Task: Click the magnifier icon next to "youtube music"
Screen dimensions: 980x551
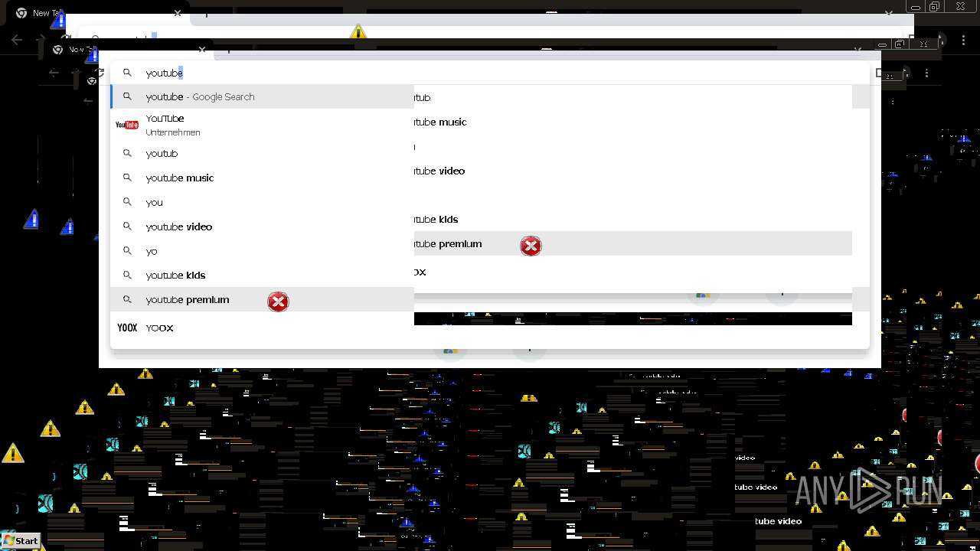Action: click(128, 178)
